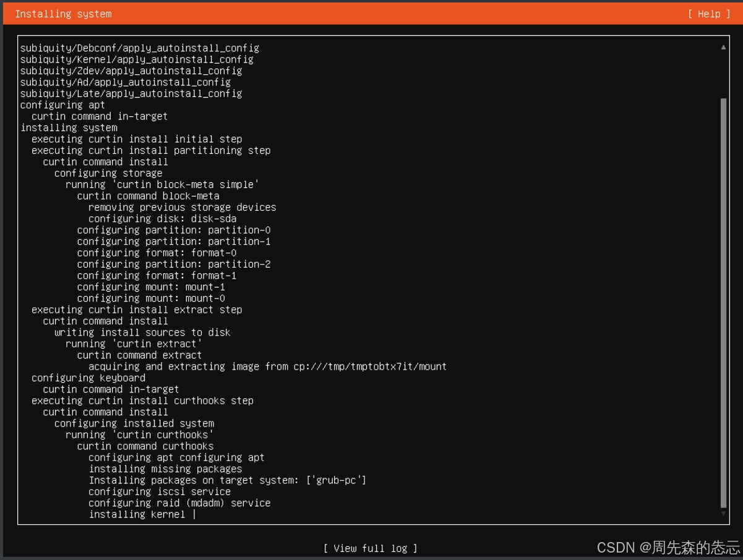Click 'executing curtin install initial step' line
Viewport: 743px width, 560px height.
click(x=137, y=139)
